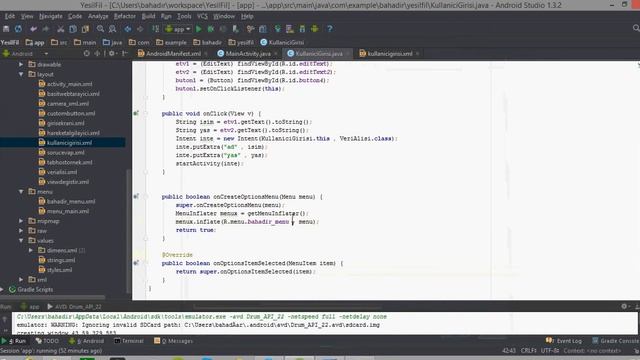Switch to AndroidManifest.xml editor tab
640x360 pixels.
point(173,53)
